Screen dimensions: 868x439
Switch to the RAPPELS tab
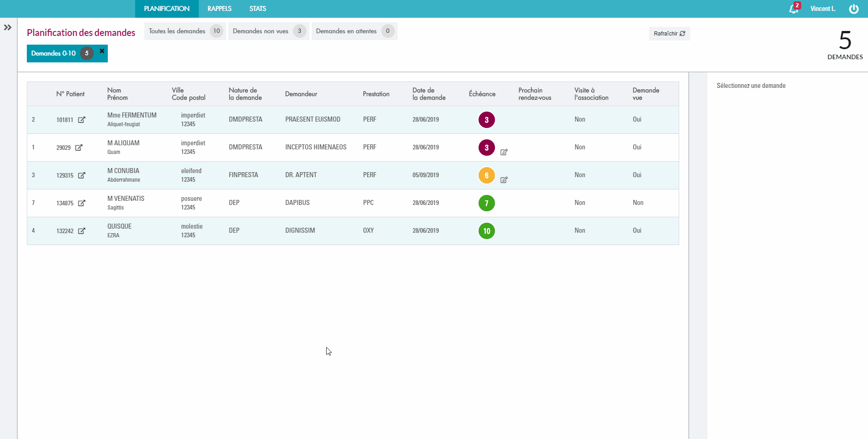pos(219,9)
